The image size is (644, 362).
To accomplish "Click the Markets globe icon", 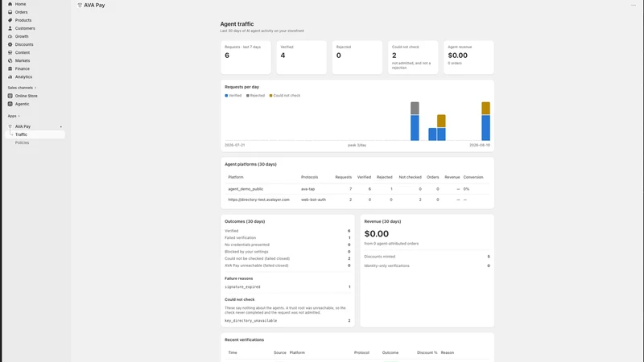I will tap(10, 61).
